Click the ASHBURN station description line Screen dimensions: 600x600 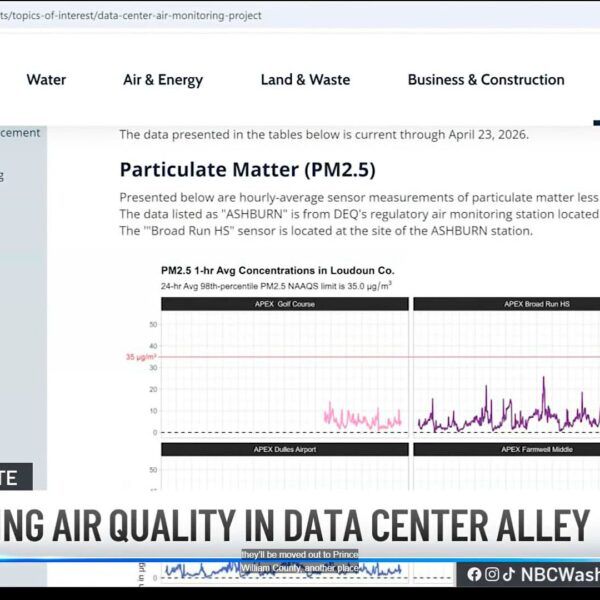(360, 214)
